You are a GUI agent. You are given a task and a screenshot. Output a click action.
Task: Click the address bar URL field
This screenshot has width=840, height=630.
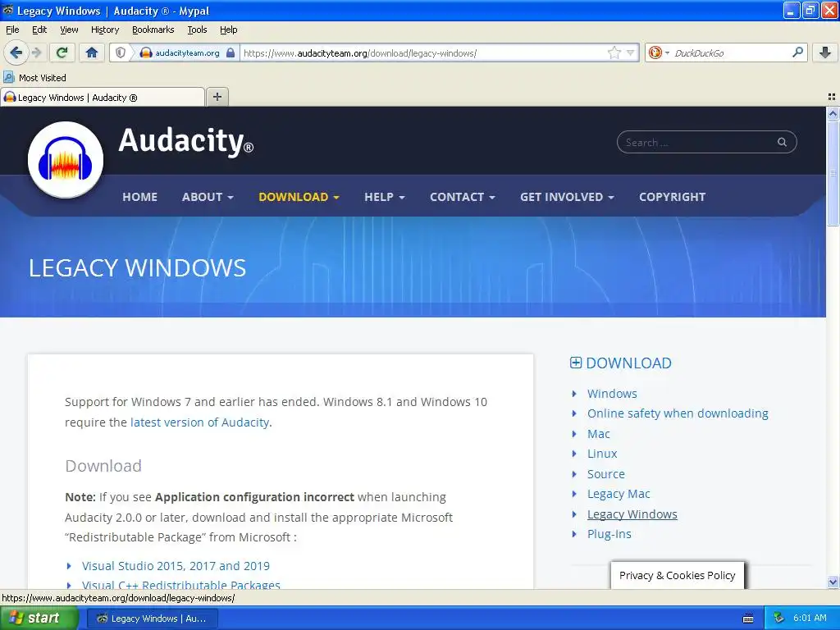pyautogui.click(x=423, y=52)
